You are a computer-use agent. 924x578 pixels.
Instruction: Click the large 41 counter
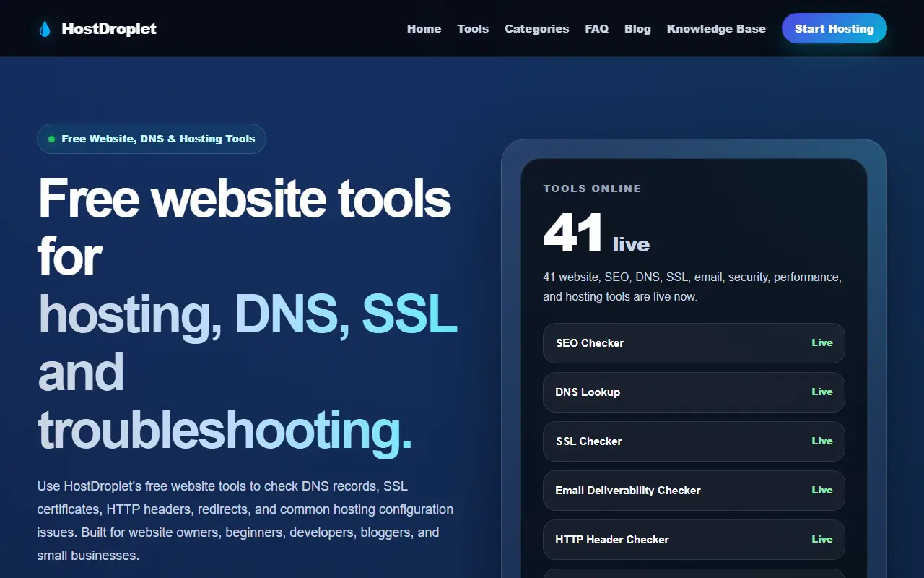[574, 233]
